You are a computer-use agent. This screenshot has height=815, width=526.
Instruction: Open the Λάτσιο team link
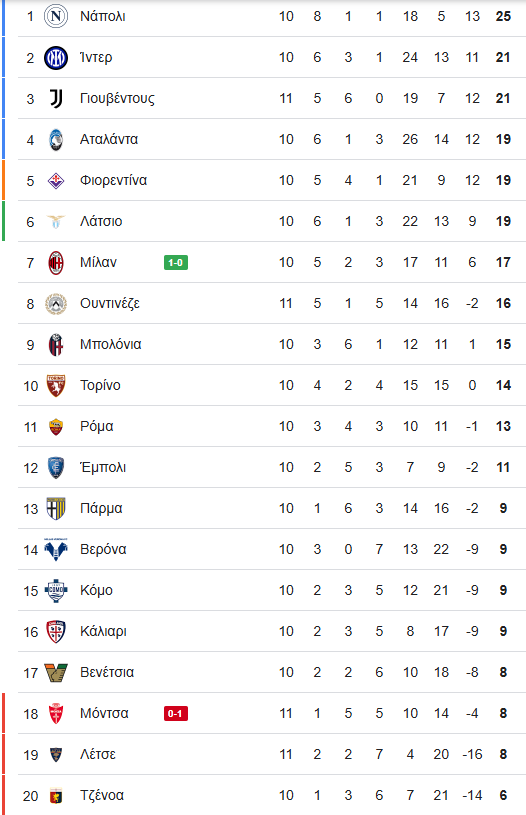pos(101,221)
